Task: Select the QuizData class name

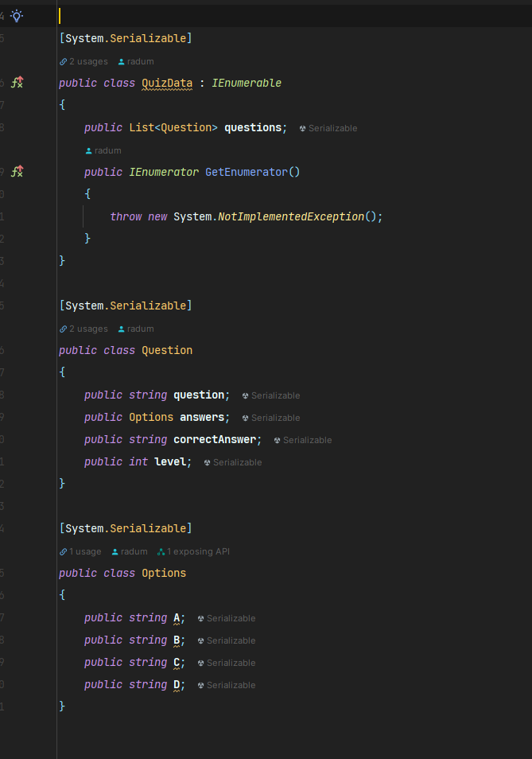Action: pos(167,83)
